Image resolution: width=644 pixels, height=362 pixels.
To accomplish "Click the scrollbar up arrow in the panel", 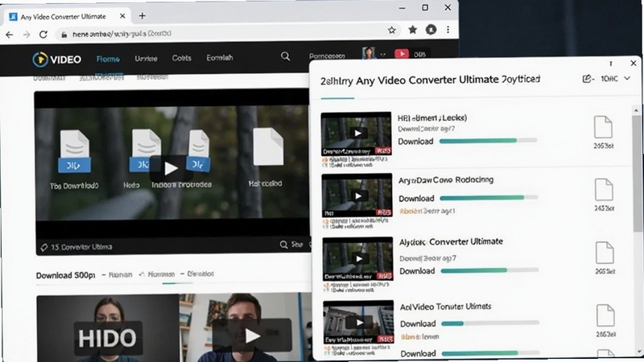I will pos(637,110).
